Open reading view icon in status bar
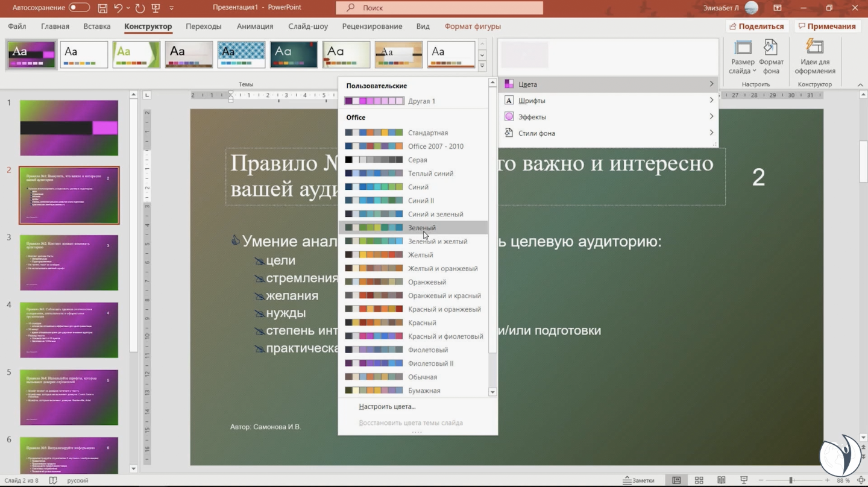 (x=721, y=480)
